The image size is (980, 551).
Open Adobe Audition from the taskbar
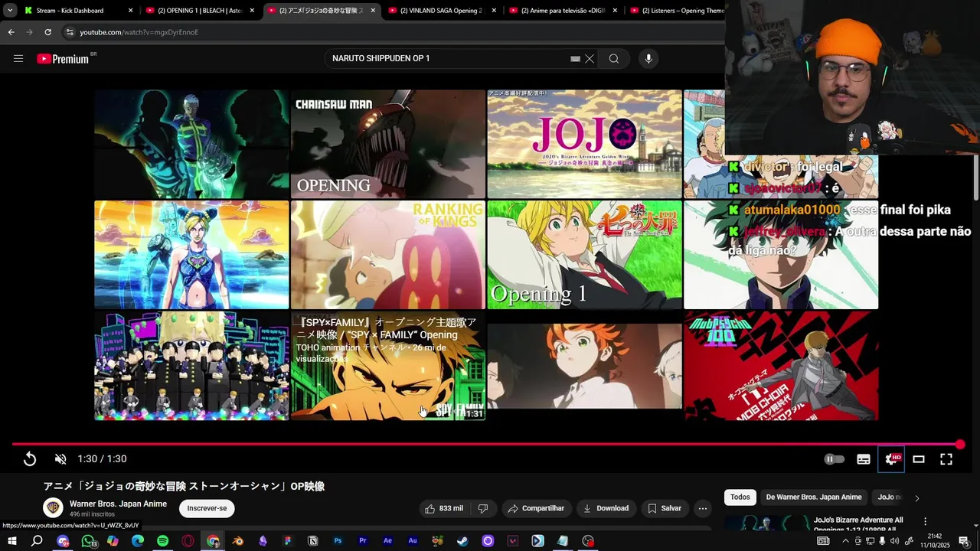click(x=413, y=541)
